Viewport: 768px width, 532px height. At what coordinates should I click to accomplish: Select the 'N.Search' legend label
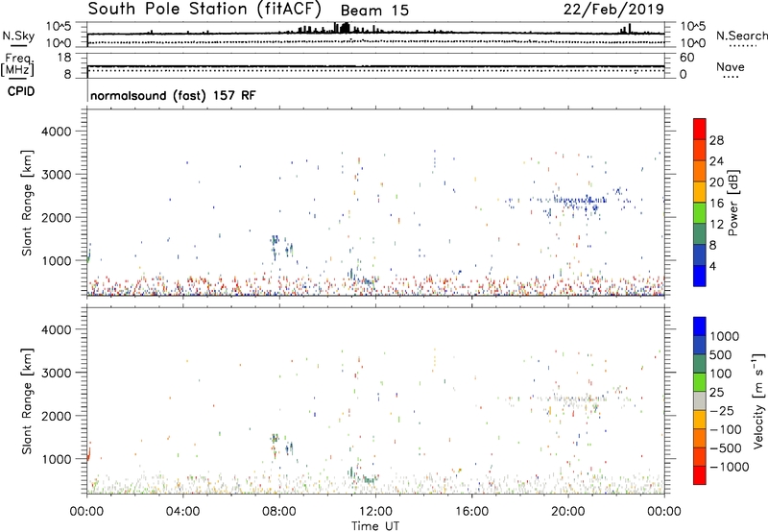[741, 36]
